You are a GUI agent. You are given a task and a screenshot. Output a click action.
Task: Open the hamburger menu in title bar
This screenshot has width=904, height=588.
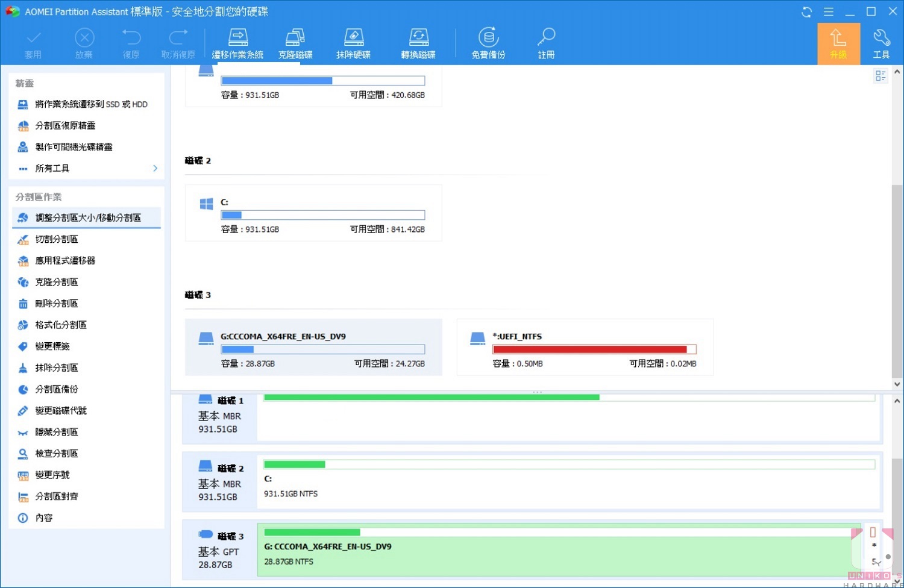coord(829,12)
